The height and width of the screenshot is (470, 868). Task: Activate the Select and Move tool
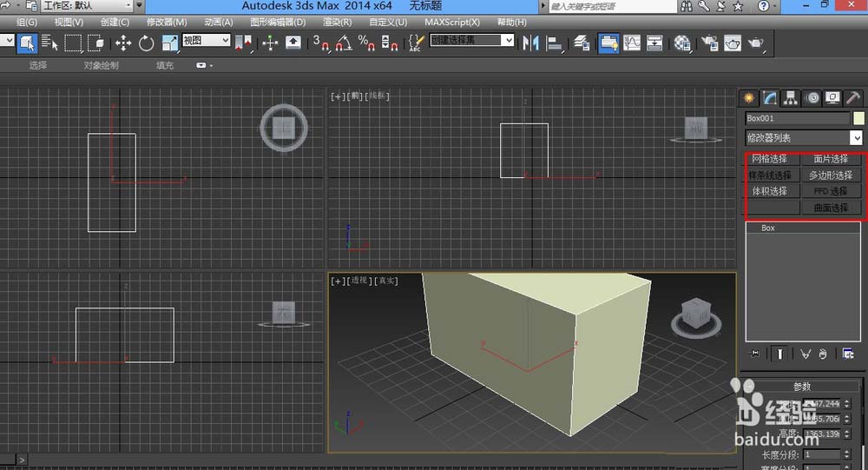coord(123,43)
